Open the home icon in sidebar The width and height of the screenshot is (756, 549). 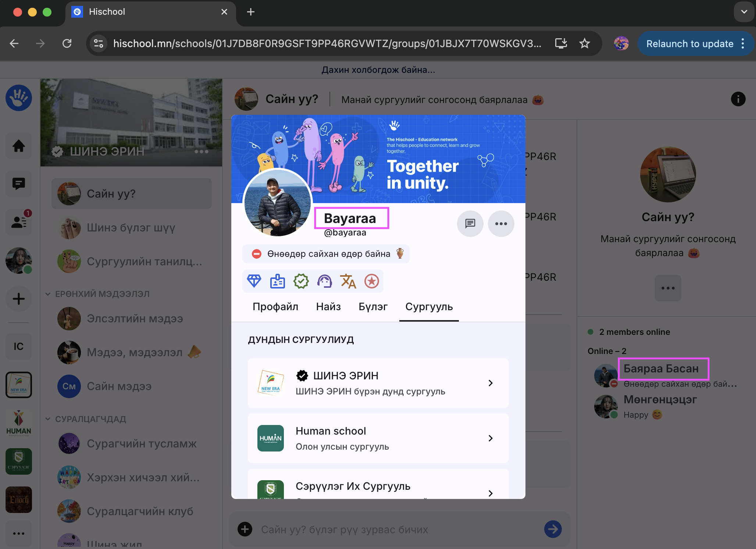[x=19, y=146]
